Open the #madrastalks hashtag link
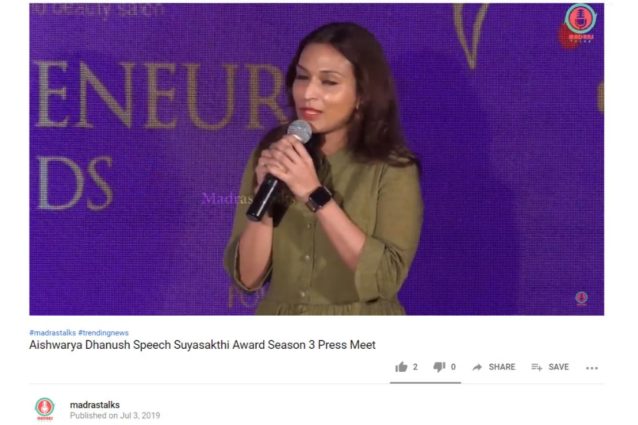Image resolution: width=638 pixels, height=425 pixels. [52, 333]
